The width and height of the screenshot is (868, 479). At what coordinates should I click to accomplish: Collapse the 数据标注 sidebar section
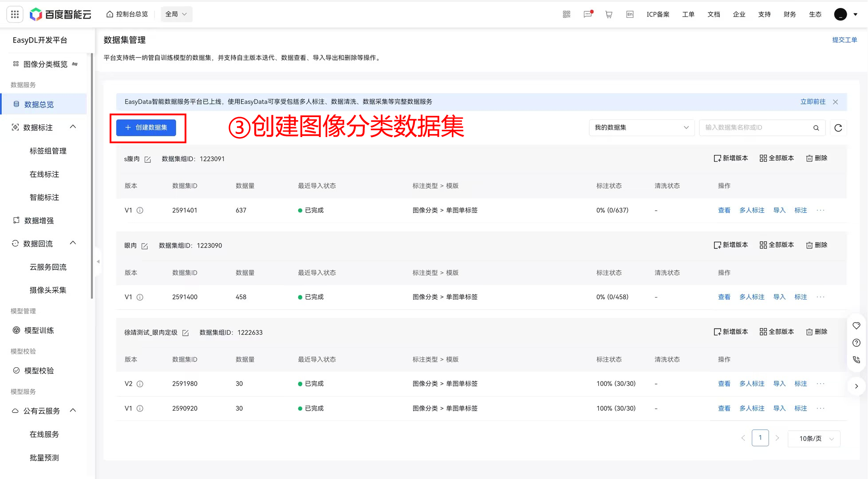pyautogui.click(x=73, y=127)
